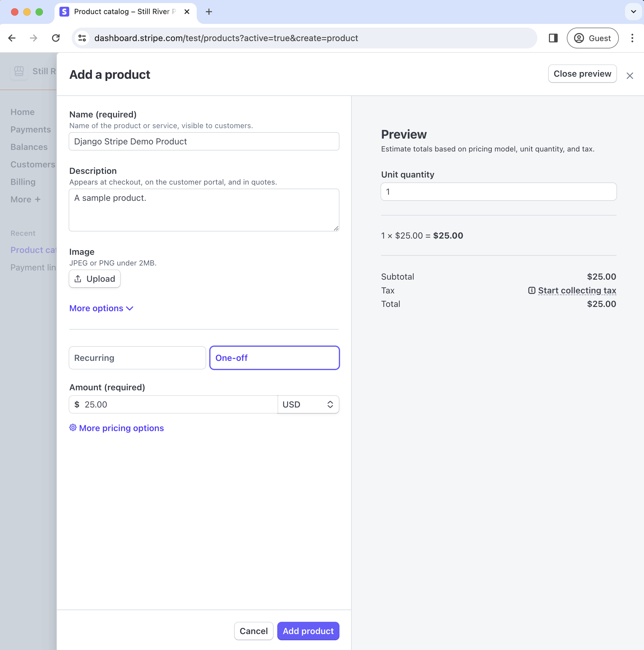This screenshot has width=644, height=650.
Task: Open Product catalog recent link
Action: 34,250
